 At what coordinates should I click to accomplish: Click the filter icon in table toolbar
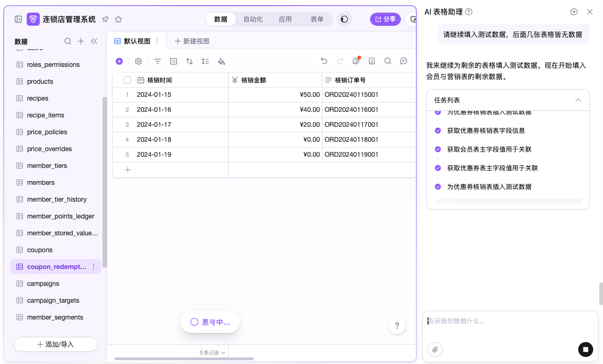tap(158, 61)
